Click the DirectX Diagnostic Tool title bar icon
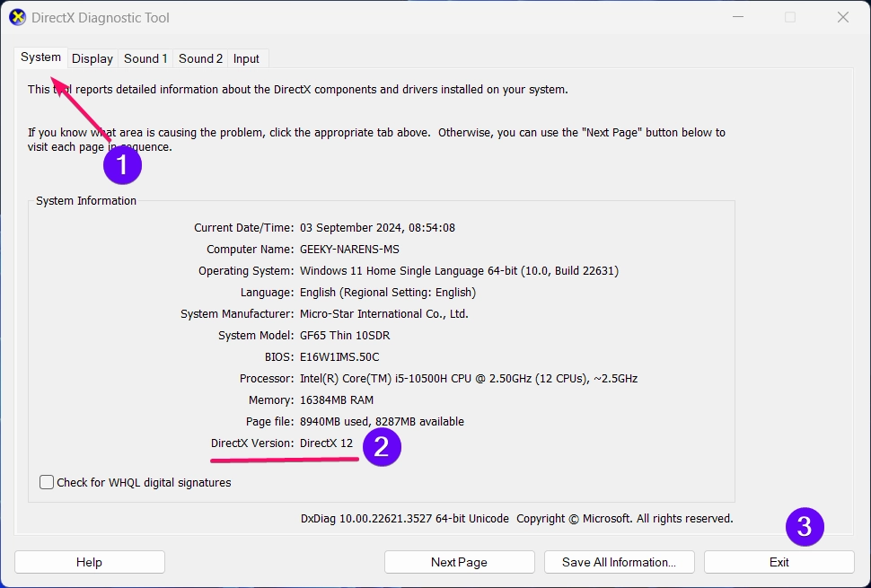The height and width of the screenshot is (588, 871). 18,18
